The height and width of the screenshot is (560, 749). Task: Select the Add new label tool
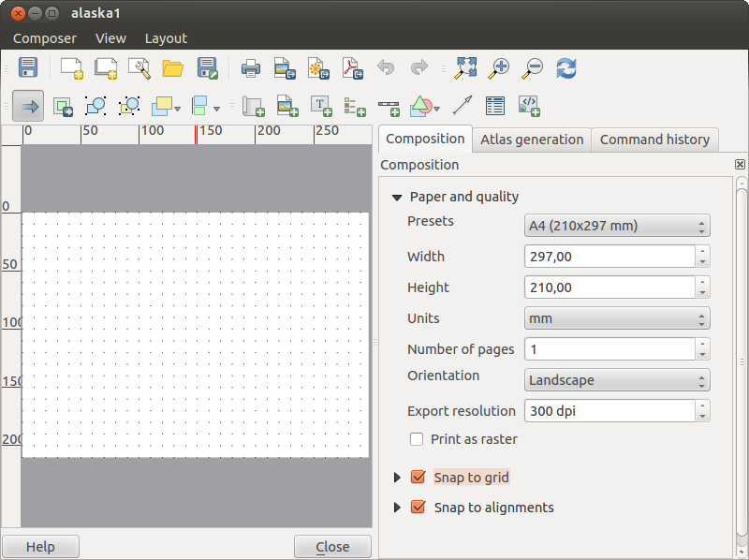[x=321, y=106]
